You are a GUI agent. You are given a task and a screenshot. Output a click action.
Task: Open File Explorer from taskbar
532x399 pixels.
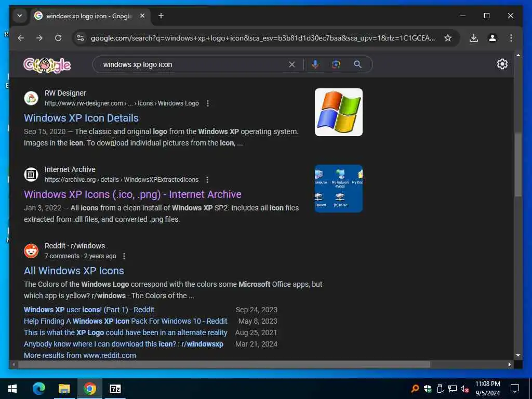(x=64, y=389)
